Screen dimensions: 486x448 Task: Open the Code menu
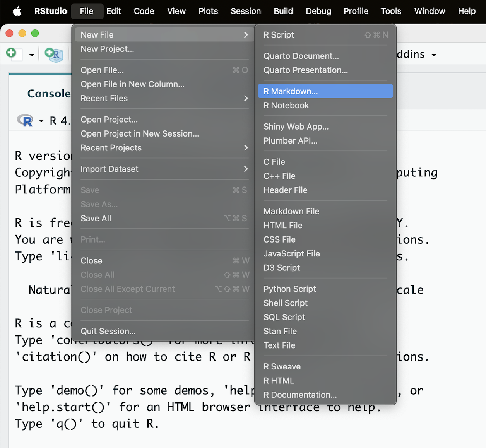coord(144,11)
